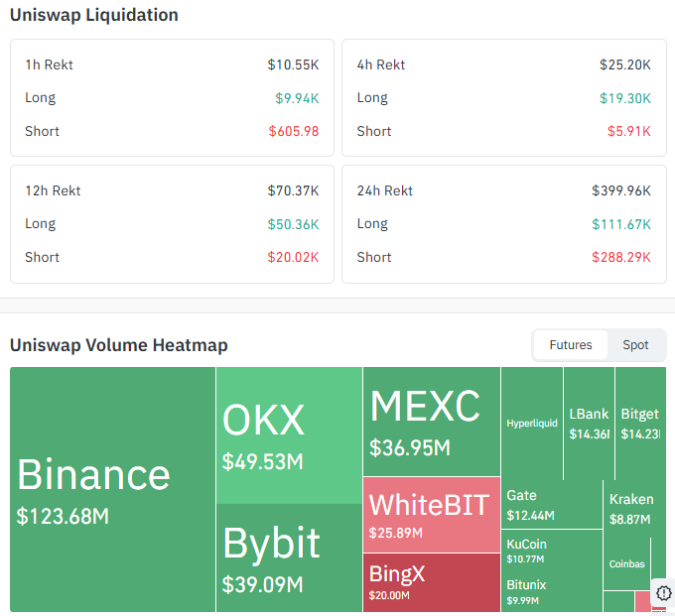Image resolution: width=675 pixels, height=616 pixels.
Task: Select the WhiteBIT heatmap tile
Action: 432,515
